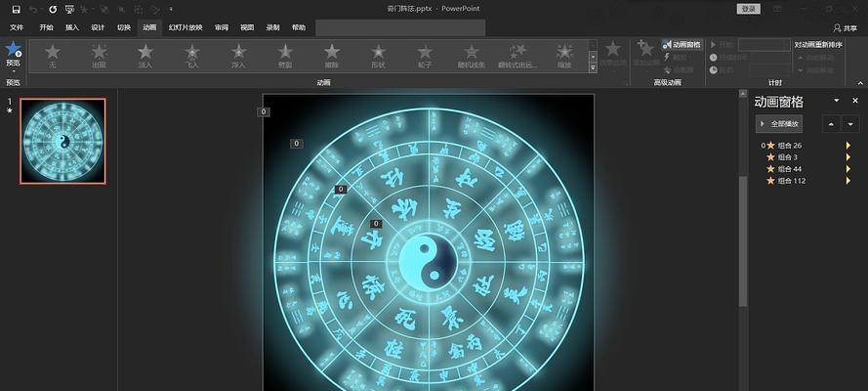
Task: Select the 无 (None) animation effect
Action: tap(53, 56)
